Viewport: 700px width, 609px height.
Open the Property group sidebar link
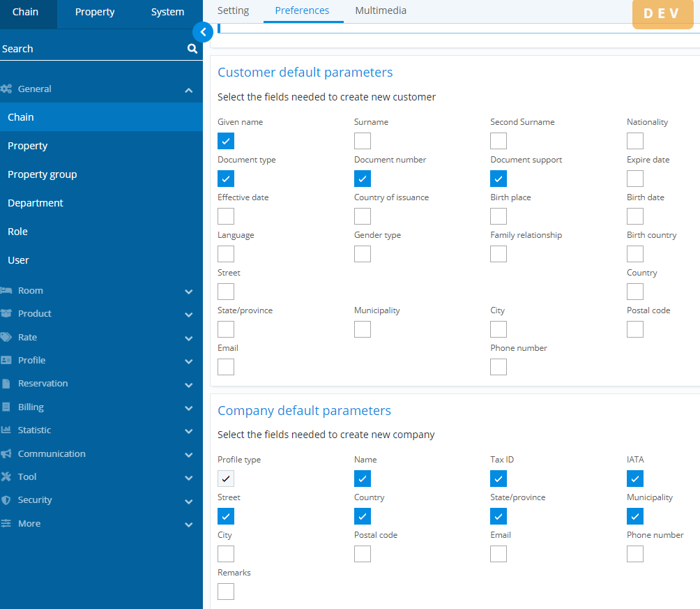tap(43, 174)
